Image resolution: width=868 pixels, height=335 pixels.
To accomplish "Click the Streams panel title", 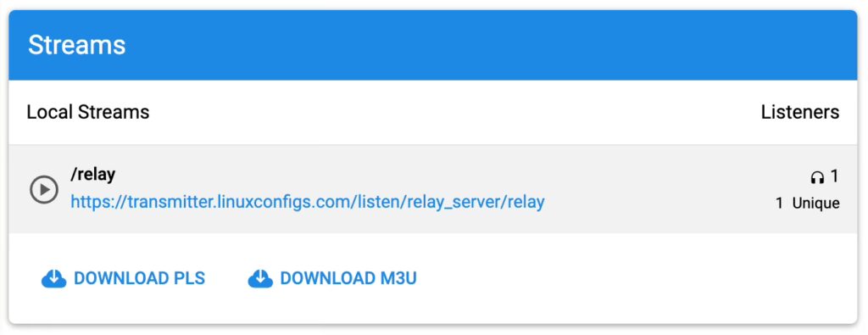I will point(77,45).
